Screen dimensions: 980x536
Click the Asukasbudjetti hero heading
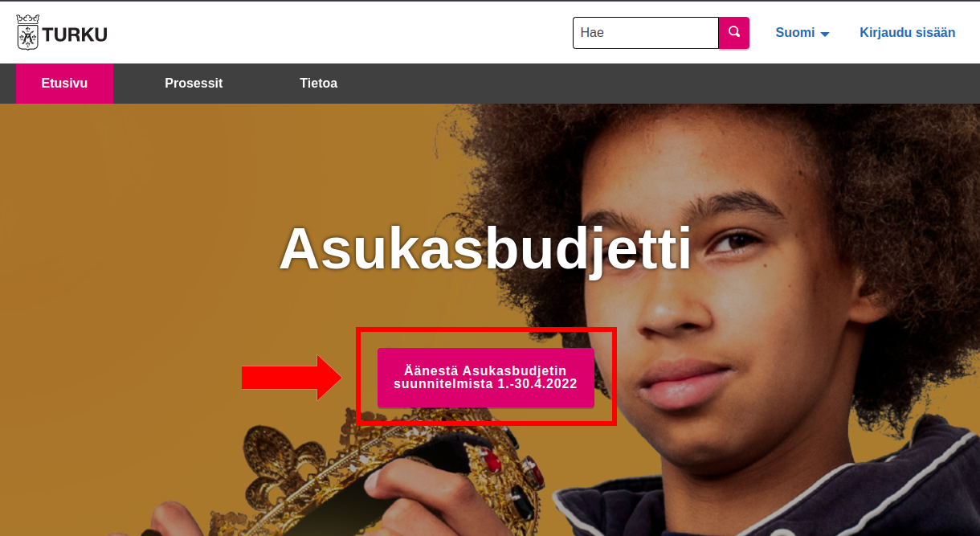485,249
